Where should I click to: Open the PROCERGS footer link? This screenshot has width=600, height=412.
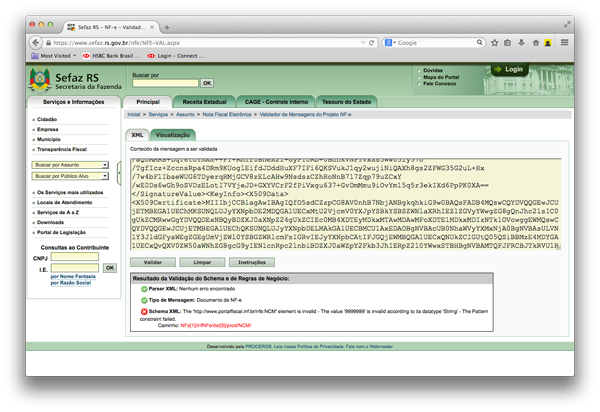pyautogui.click(x=258, y=347)
